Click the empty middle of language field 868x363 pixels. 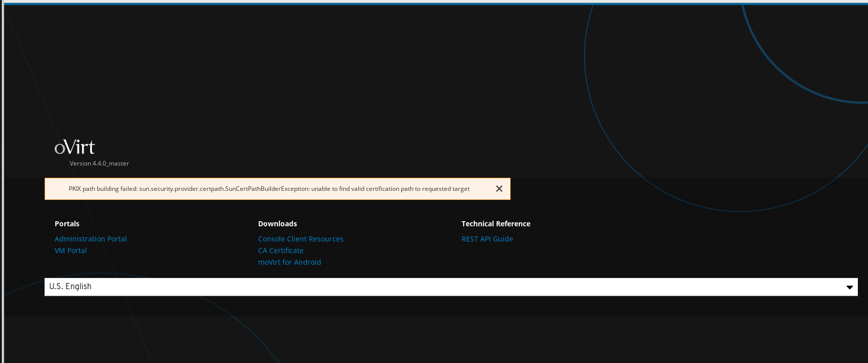click(450, 287)
